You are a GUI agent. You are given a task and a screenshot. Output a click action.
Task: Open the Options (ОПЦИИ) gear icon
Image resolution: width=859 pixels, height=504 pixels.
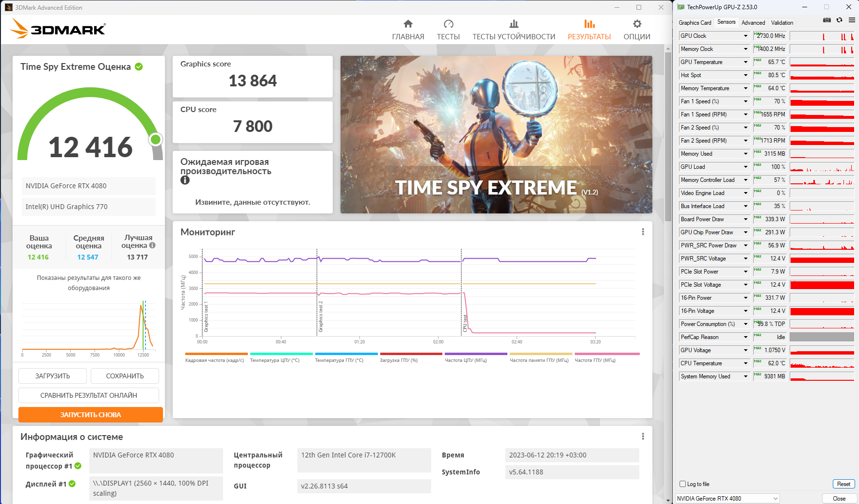click(637, 24)
